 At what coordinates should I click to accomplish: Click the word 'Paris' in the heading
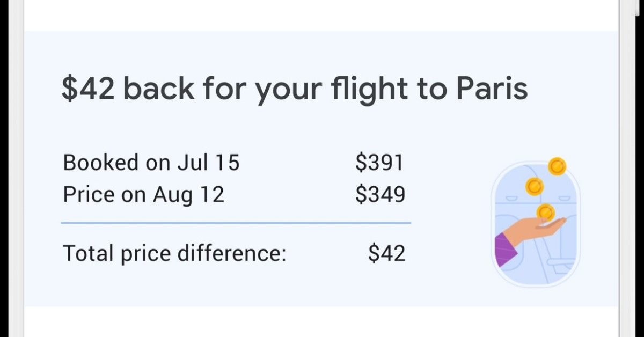click(492, 88)
